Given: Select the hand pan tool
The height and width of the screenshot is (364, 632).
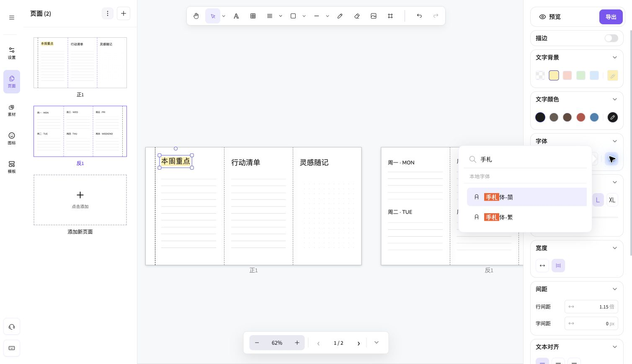Looking at the screenshot, I should click(196, 16).
